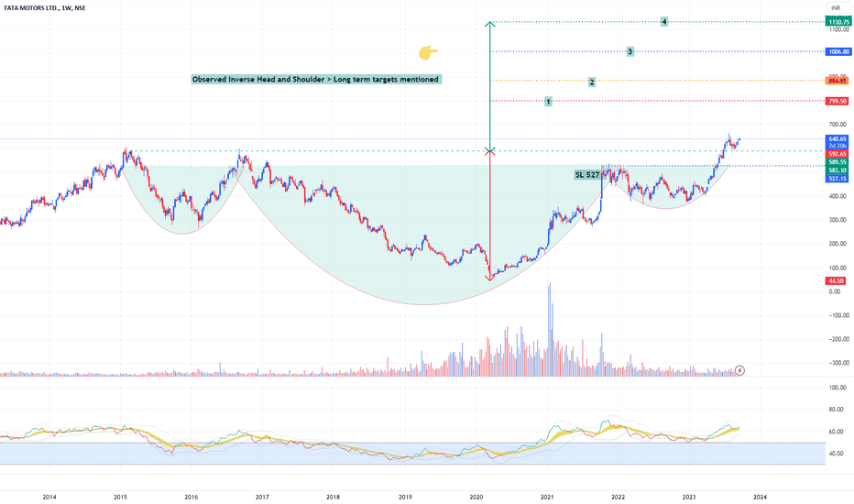Click the 2024 label on time axis
Viewport: 854px width, 504px height.
tap(760, 497)
